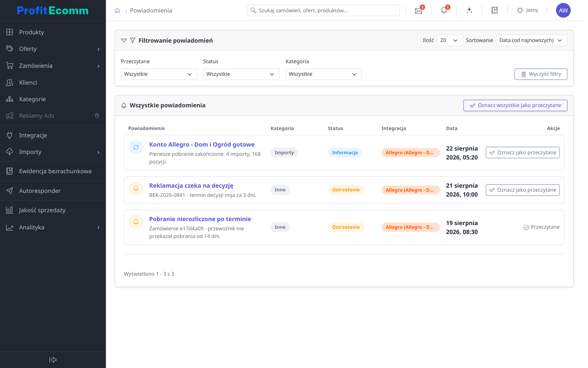The width and height of the screenshot is (588, 368).
Task: Collapse the sidebar with arrow icon
Action: tap(53, 360)
